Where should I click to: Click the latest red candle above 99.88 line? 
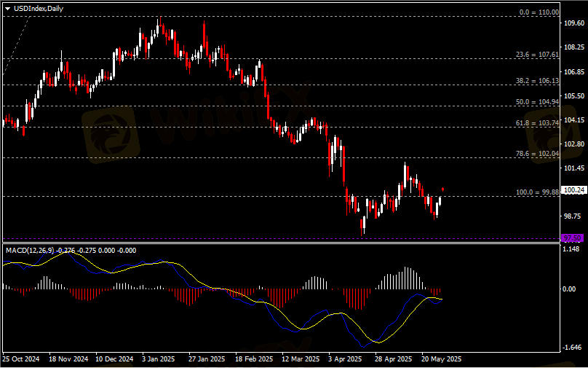pos(444,189)
